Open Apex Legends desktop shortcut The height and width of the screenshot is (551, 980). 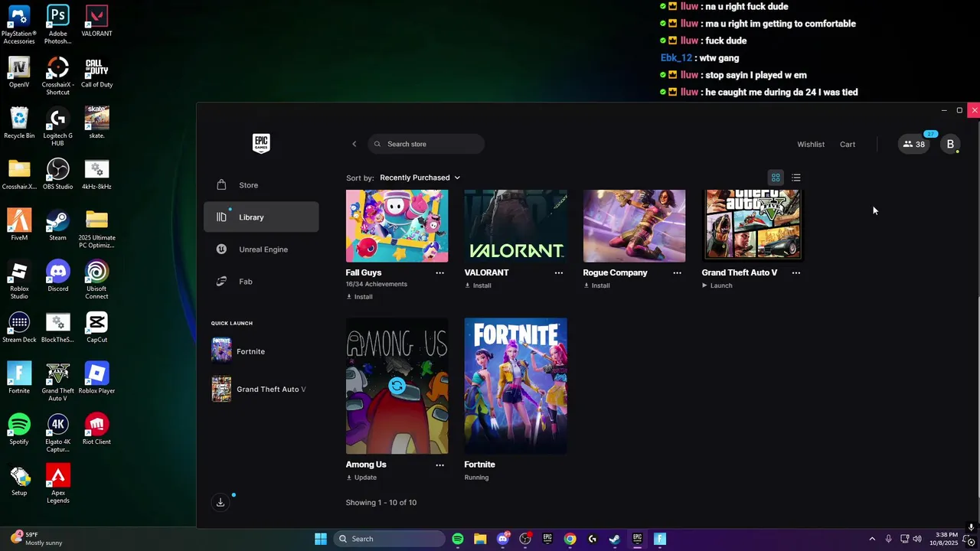pyautogui.click(x=57, y=484)
